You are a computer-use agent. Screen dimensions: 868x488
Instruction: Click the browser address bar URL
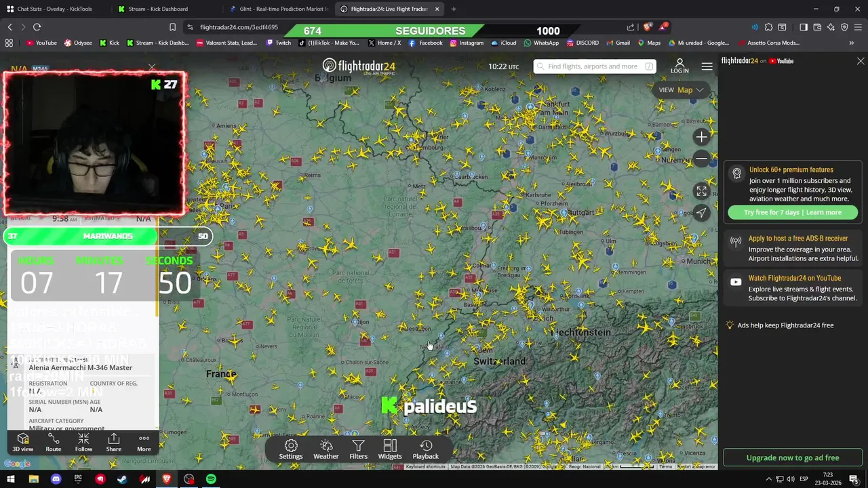(239, 27)
